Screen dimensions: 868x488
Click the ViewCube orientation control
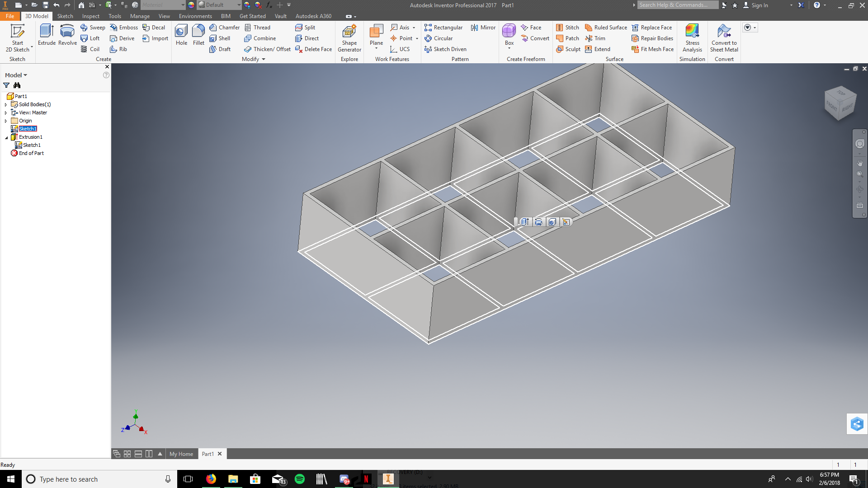point(840,103)
